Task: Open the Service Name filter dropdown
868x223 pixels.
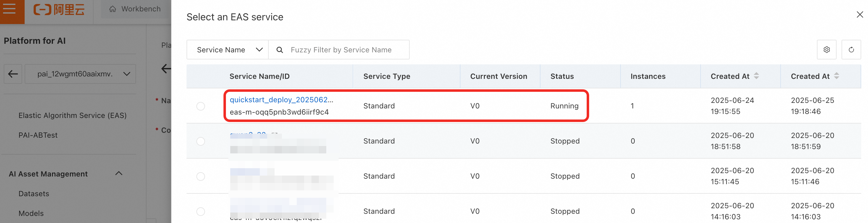Action: pyautogui.click(x=228, y=50)
